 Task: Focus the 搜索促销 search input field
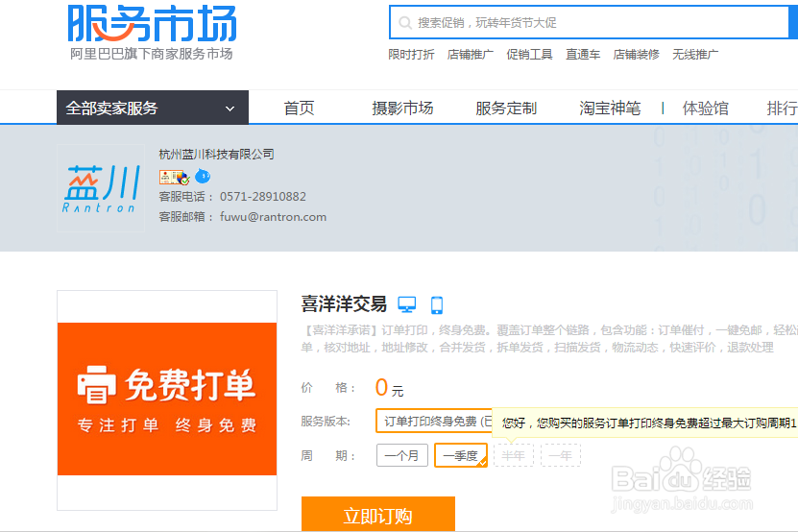(589, 22)
